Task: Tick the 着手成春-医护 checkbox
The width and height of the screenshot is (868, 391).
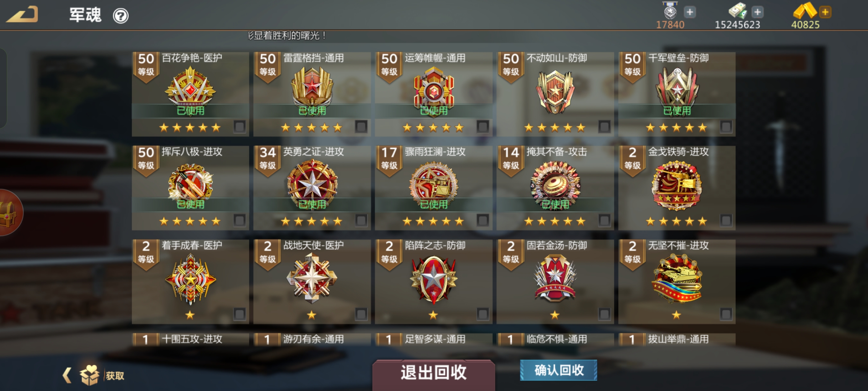Action: [x=239, y=314]
